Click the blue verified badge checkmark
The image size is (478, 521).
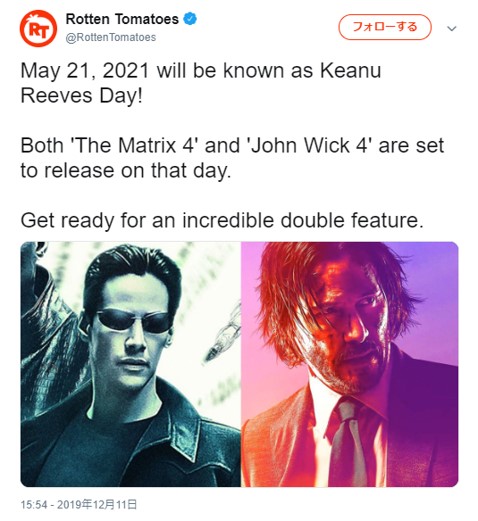point(190,19)
